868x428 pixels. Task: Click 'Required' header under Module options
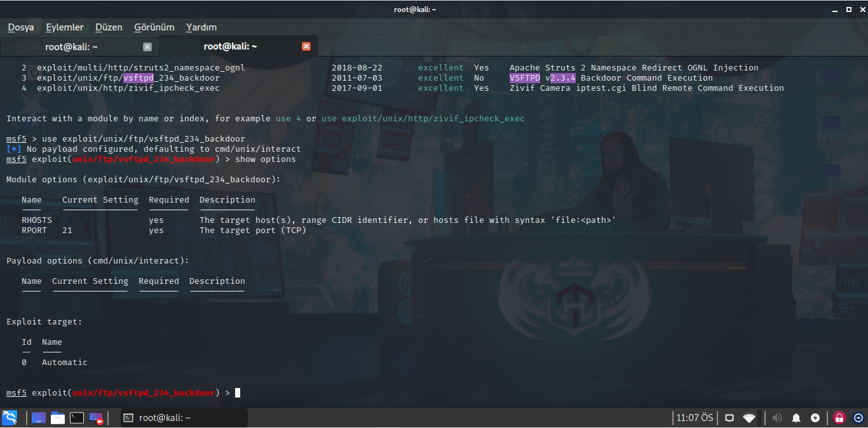pyautogui.click(x=169, y=200)
